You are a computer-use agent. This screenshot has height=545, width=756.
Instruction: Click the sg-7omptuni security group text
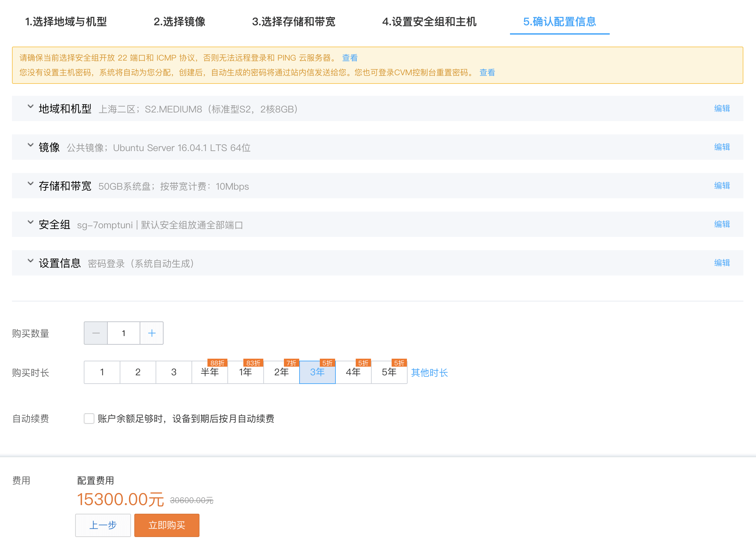pos(105,225)
